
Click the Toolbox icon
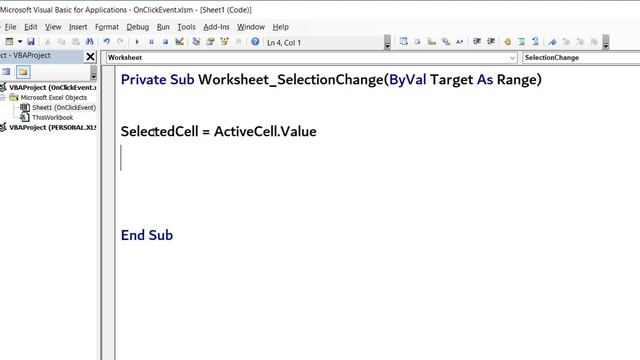[238, 42]
